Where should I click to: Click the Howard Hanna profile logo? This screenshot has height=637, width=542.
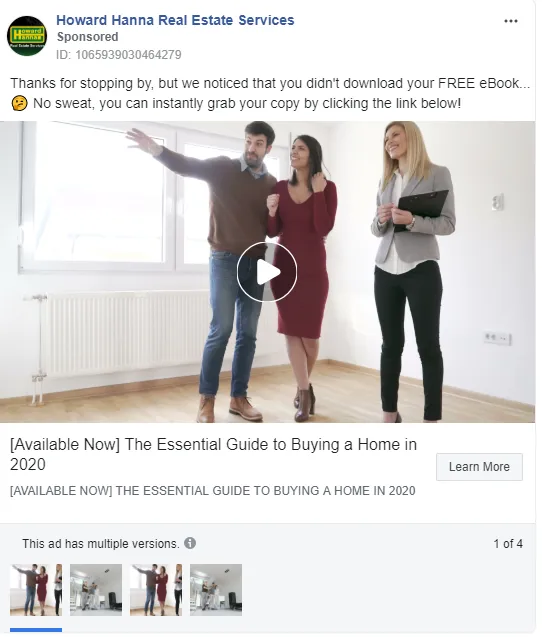pyautogui.click(x=27, y=36)
